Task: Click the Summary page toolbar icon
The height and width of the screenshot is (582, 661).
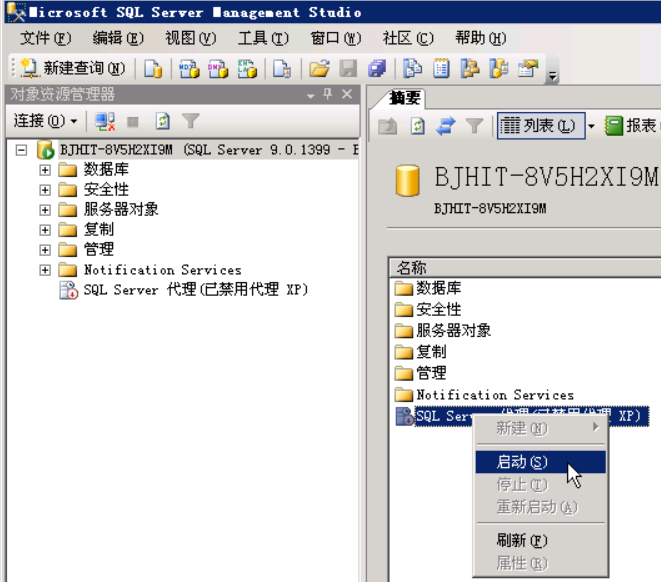Action: [x=441, y=69]
